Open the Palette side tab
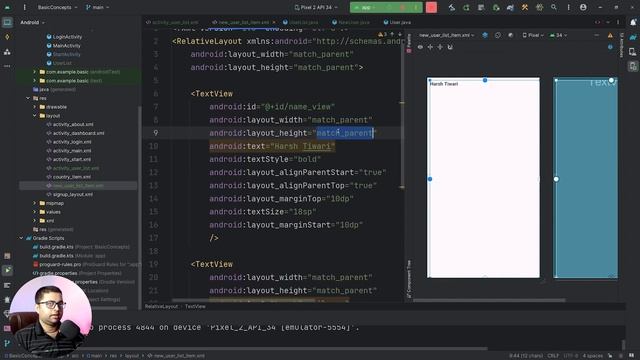Viewport: 640px width, 360px height. (409, 43)
